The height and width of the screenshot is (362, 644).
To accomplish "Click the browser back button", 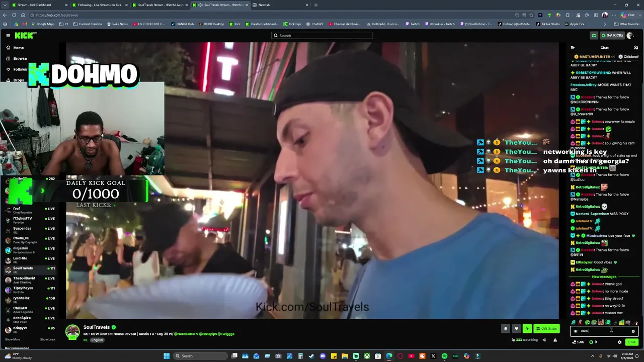I will click(x=6, y=15).
